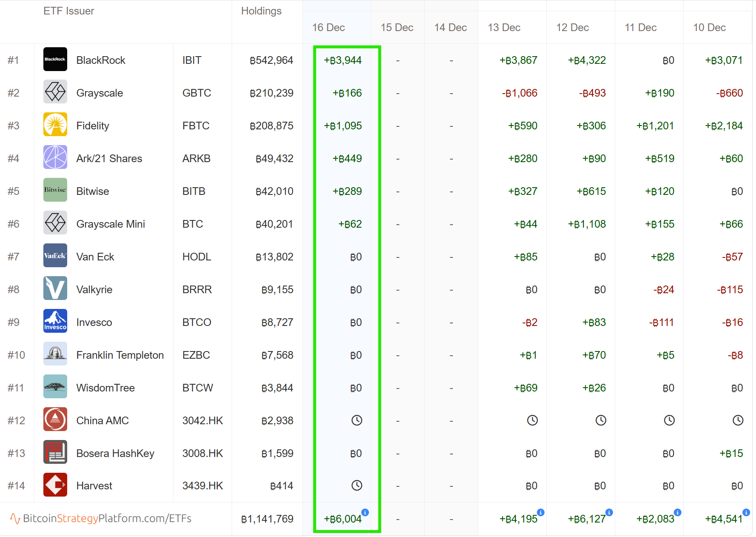Viewport: 756px width, 537px height.
Task: Click the 13 Dec column header
Action: pos(504,28)
